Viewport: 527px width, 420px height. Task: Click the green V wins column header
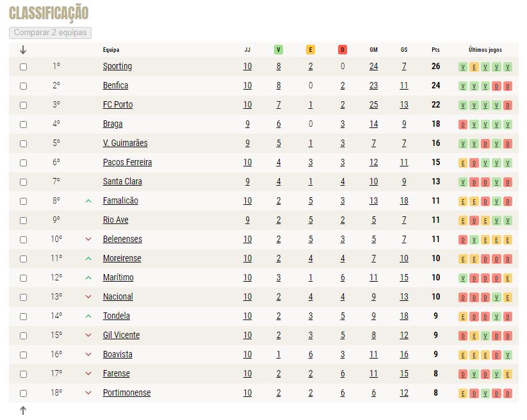coord(279,50)
